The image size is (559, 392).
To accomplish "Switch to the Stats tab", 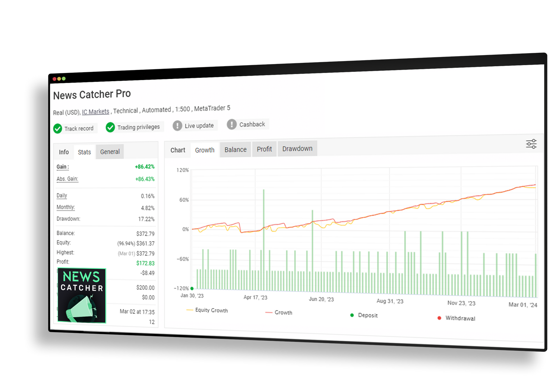I will [x=84, y=152].
